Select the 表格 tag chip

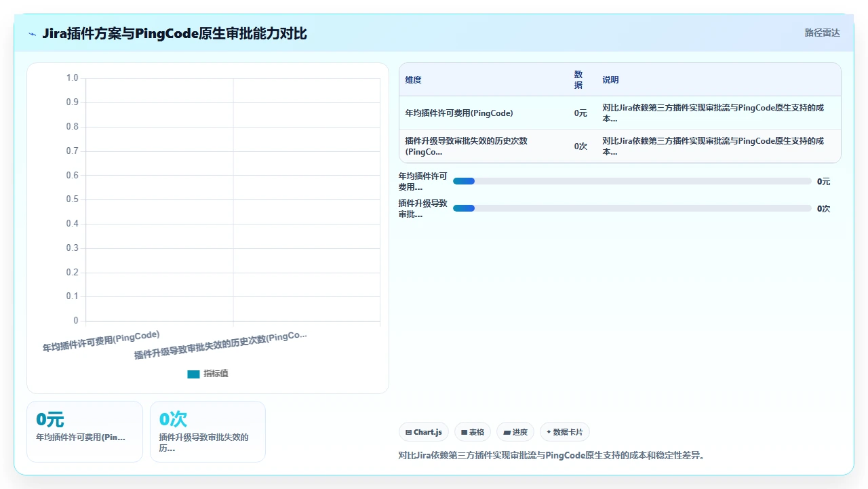(473, 432)
